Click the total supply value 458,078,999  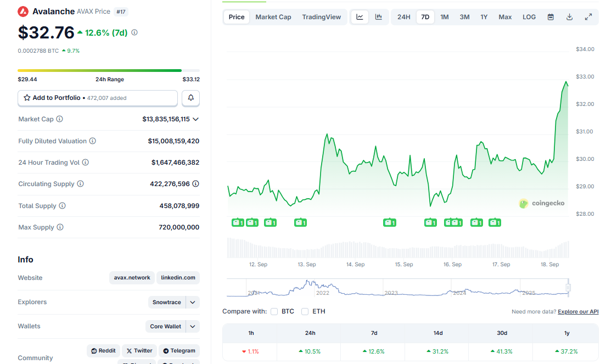point(179,206)
